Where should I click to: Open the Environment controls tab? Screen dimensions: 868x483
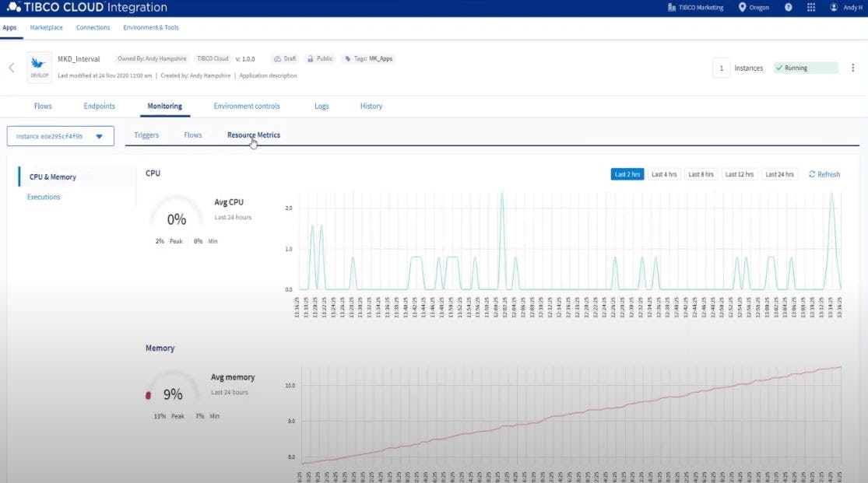246,107
